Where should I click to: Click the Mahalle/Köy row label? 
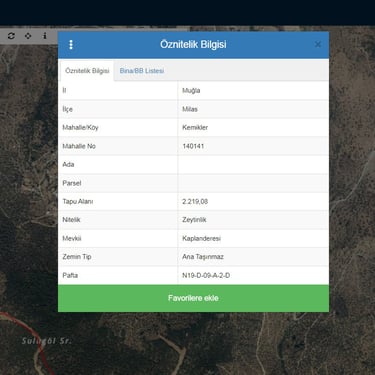point(80,128)
